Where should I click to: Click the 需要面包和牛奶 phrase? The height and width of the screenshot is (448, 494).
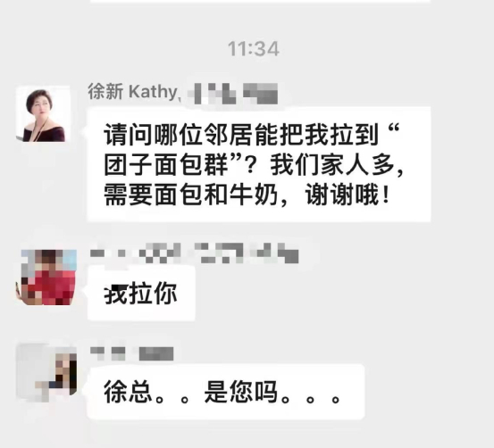click(x=191, y=195)
